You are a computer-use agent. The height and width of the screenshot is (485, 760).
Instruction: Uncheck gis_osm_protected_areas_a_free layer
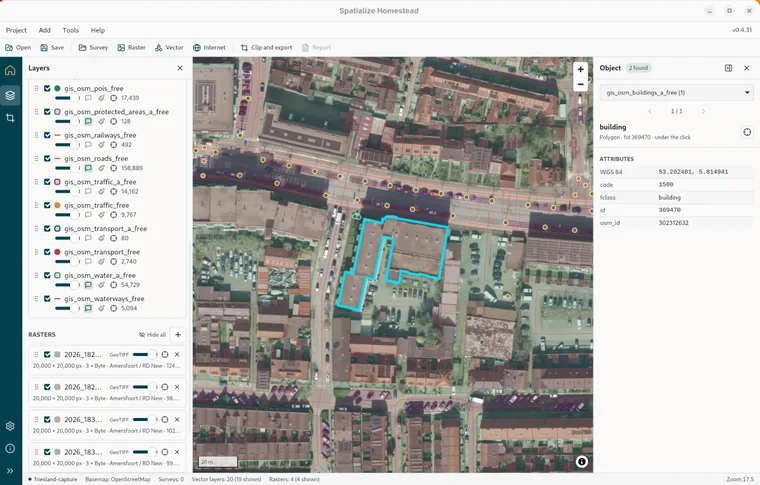48,112
